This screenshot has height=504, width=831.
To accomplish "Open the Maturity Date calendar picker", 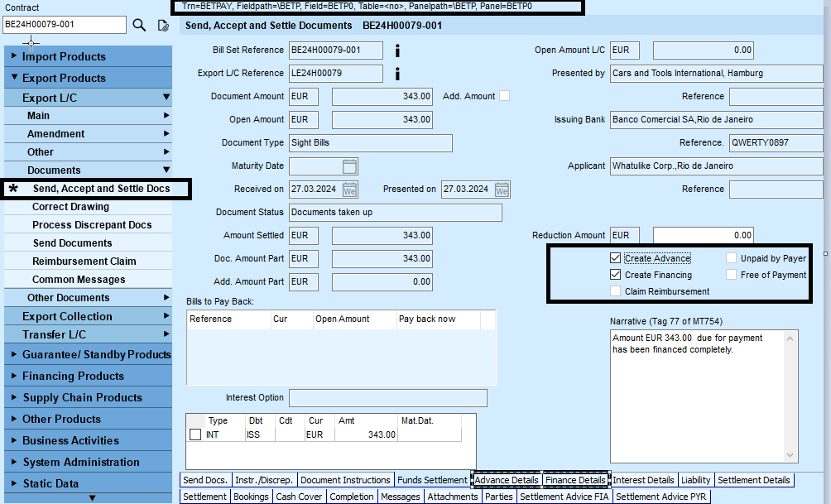I will (x=350, y=166).
